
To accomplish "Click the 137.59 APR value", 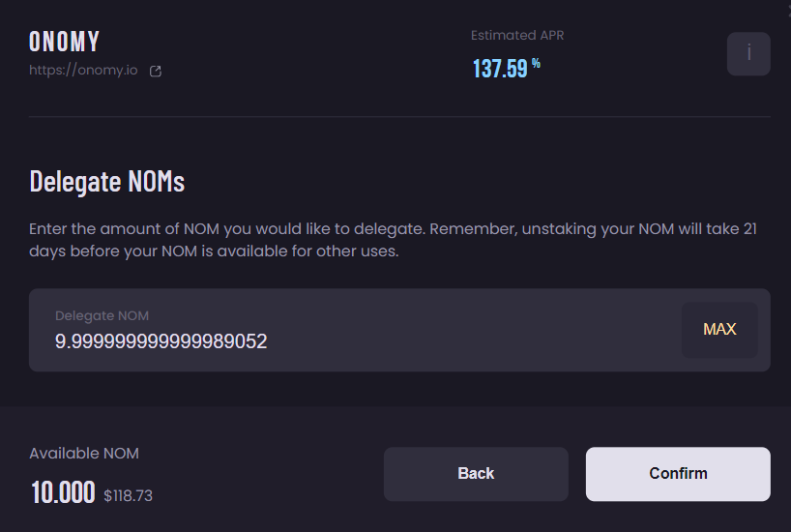I will tap(500, 69).
